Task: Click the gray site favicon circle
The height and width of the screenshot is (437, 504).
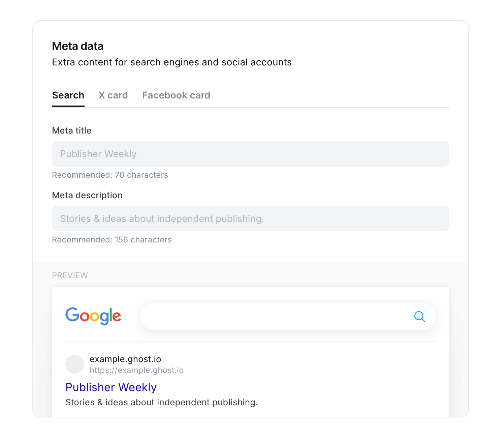Action: pyautogui.click(x=75, y=364)
